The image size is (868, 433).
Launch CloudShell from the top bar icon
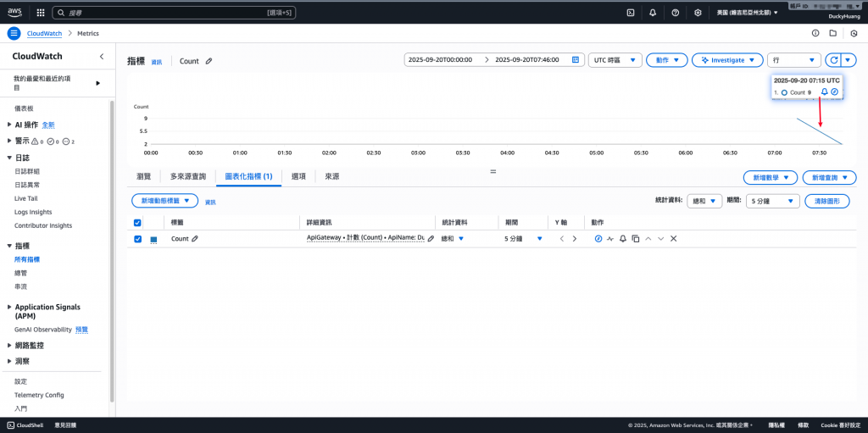point(630,13)
